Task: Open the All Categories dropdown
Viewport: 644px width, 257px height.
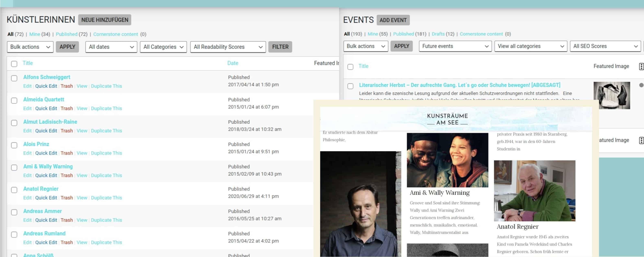Action: point(163,47)
